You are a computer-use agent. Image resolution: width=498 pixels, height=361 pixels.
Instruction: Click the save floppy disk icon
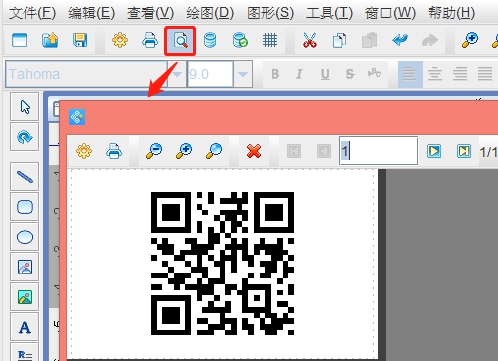point(80,41)
